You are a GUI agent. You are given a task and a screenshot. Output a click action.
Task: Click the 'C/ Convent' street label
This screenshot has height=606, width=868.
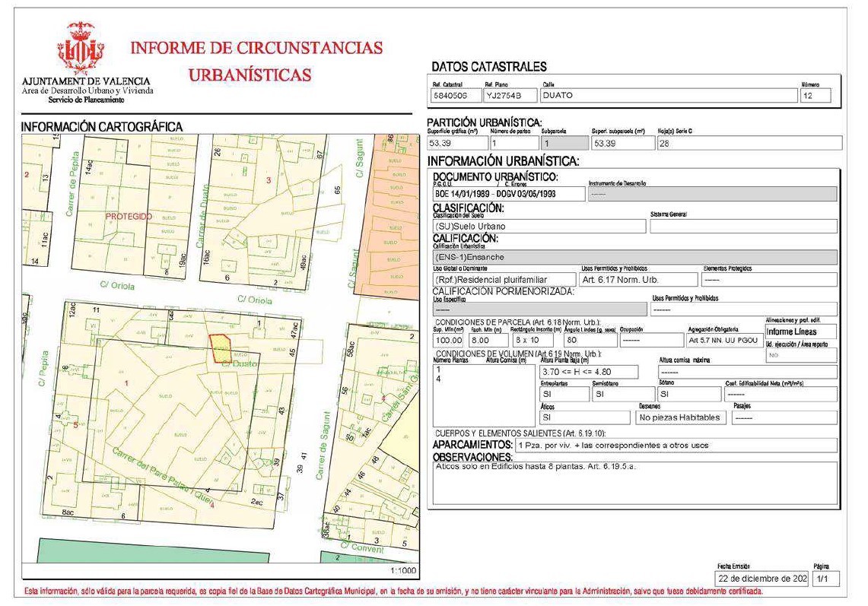(x=361, y=548)
